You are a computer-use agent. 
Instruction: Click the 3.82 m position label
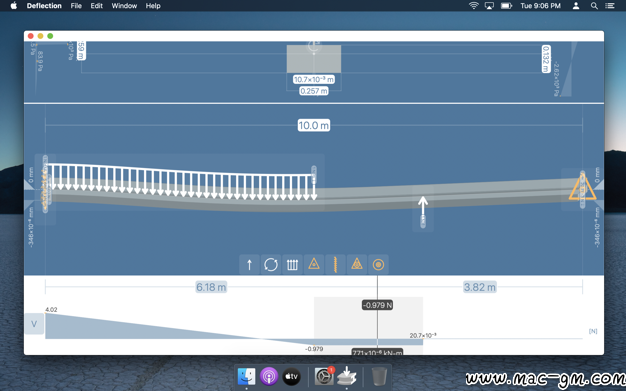pos(479,287)
